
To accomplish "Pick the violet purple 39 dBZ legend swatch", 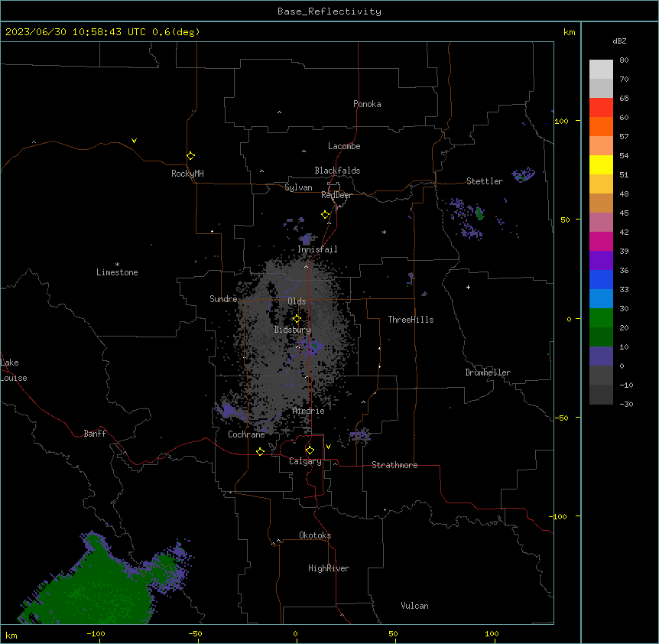I will (601, 261).
